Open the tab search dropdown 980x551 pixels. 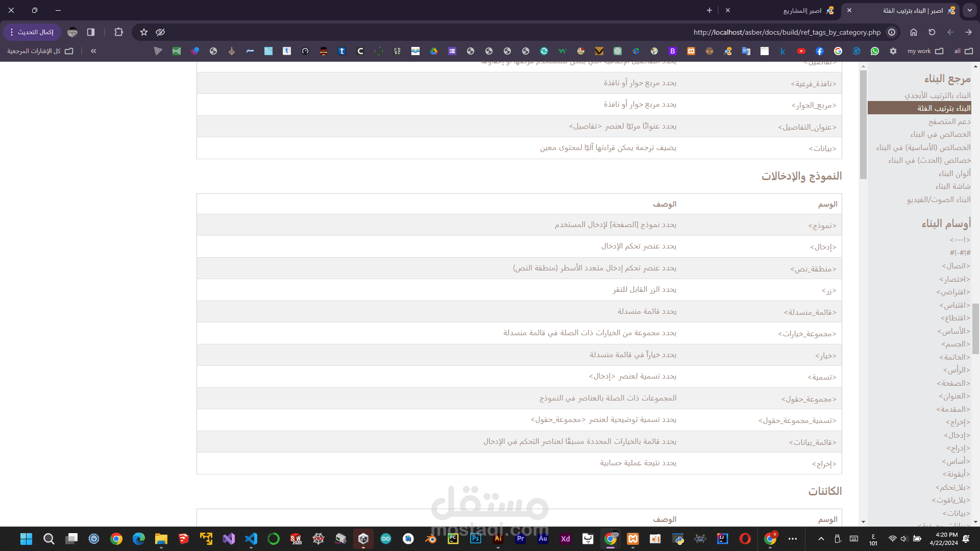pyautogui.click(x=969, y=10)
